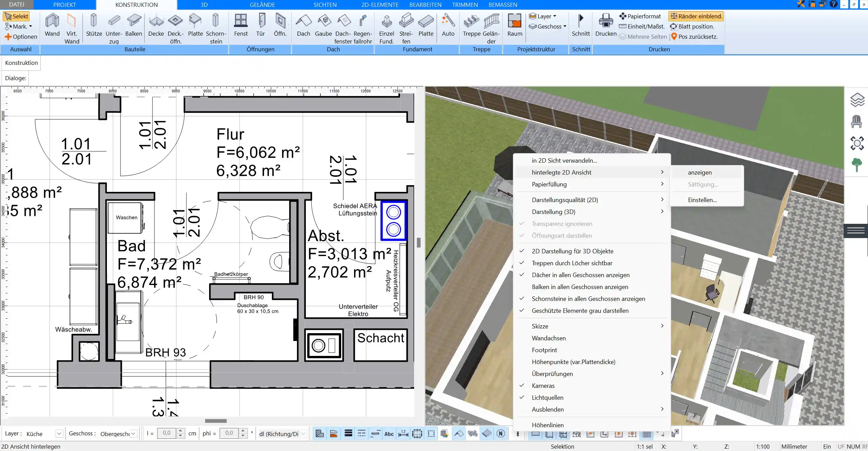The width and height of the screenshot is (868, 451).
Task: Select the Regenfallrohr tool
Action: coord(363,29)
